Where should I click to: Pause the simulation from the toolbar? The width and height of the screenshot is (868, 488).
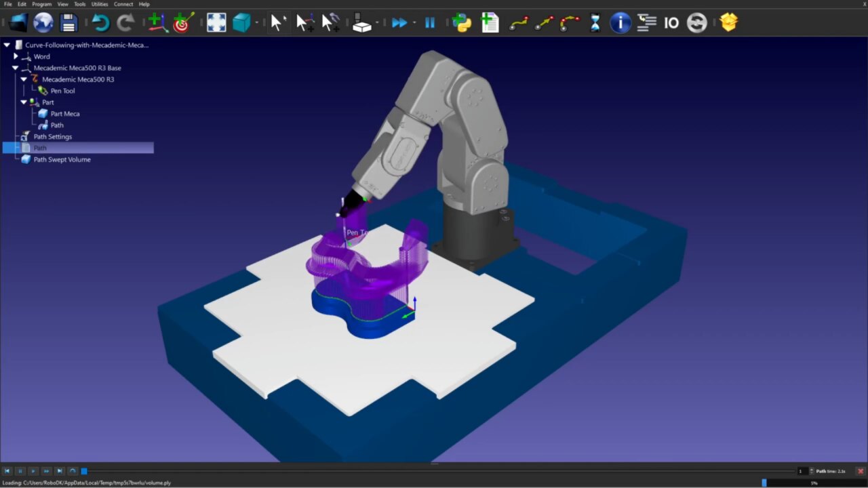430,23
